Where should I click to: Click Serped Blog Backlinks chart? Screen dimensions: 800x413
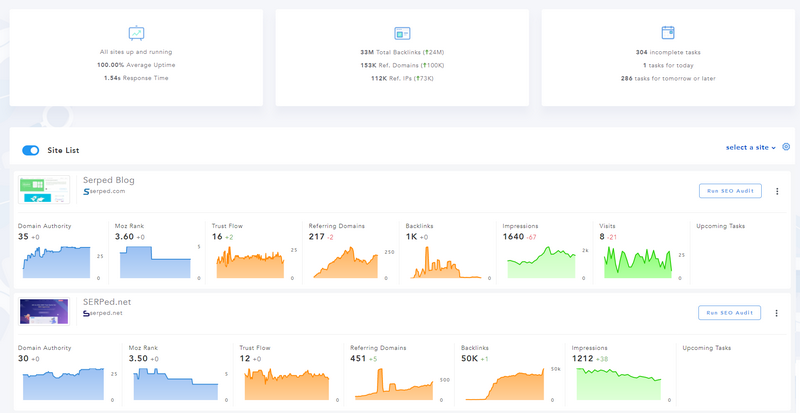(445, 262)
